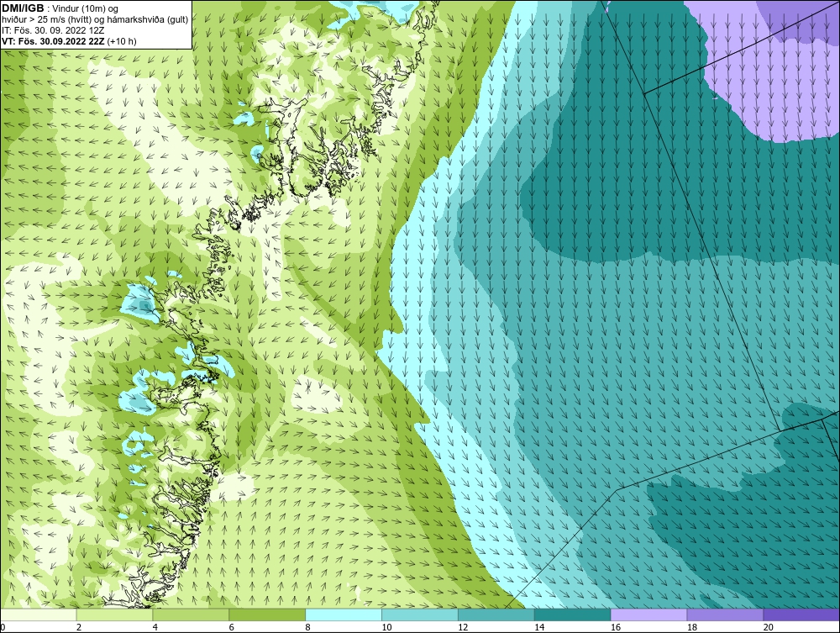The image size is (840, 633).
Task: Click the dark teal 14–16 m/s legend swatch
Action: click(x=573, y=615)
